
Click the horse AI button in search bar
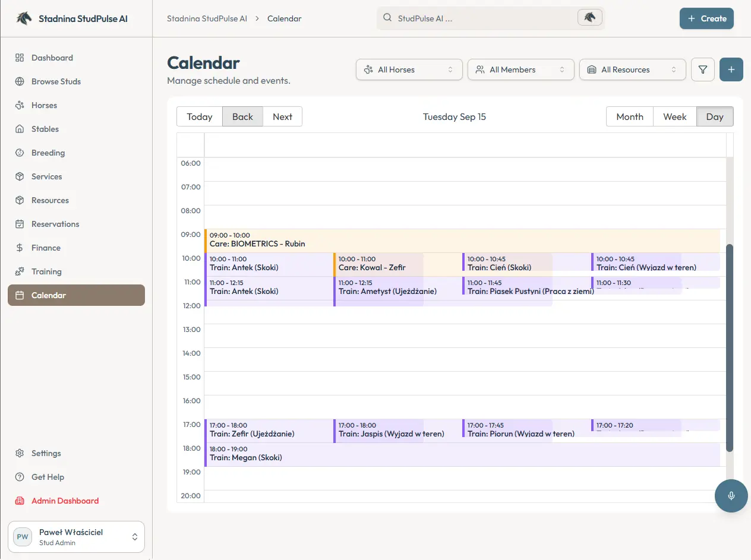tap(589, 18)
